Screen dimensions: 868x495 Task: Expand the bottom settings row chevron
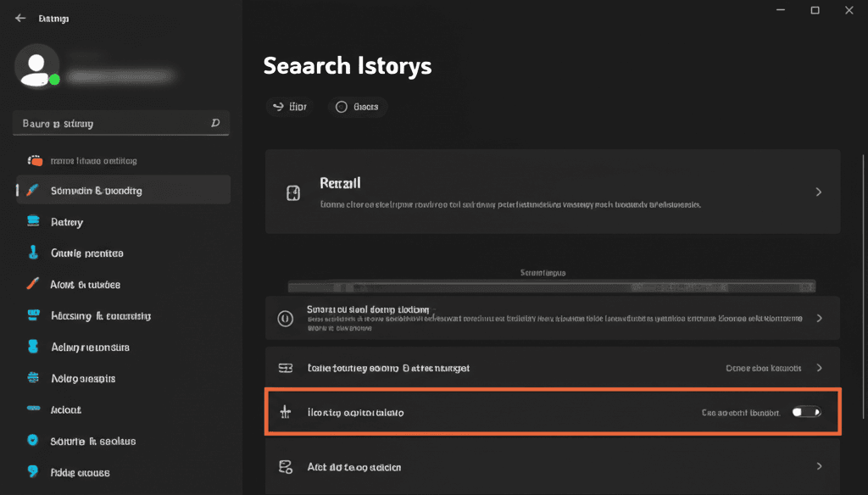[819, 466]
